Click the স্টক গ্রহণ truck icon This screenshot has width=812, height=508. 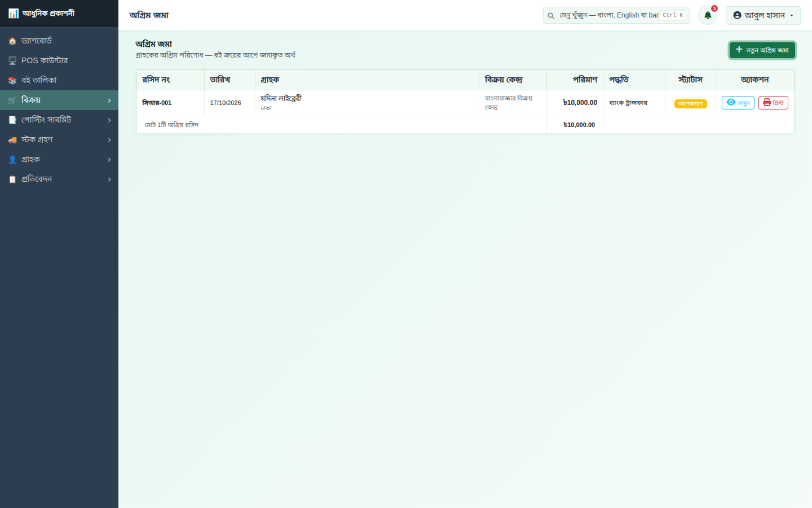[12, 140]
